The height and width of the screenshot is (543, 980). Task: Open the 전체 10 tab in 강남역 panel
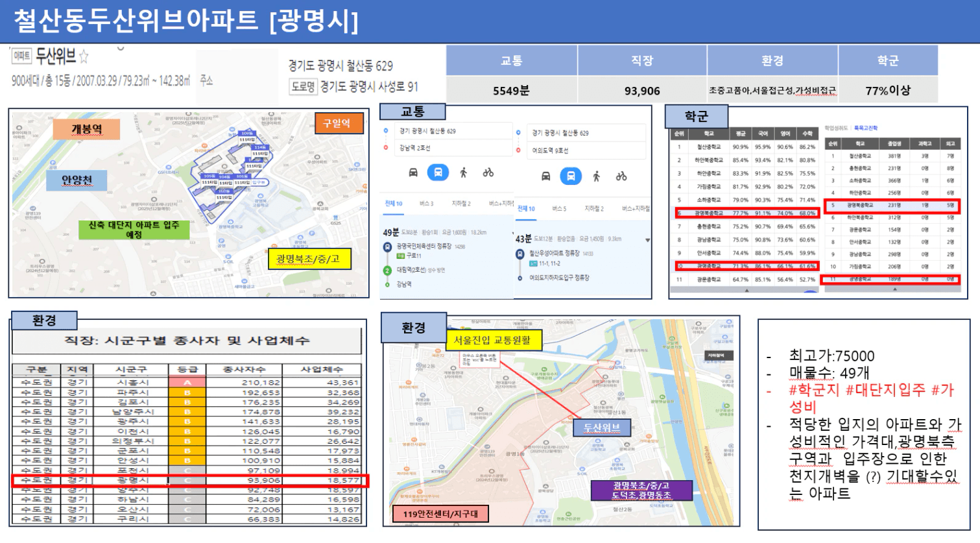point(393,204)
